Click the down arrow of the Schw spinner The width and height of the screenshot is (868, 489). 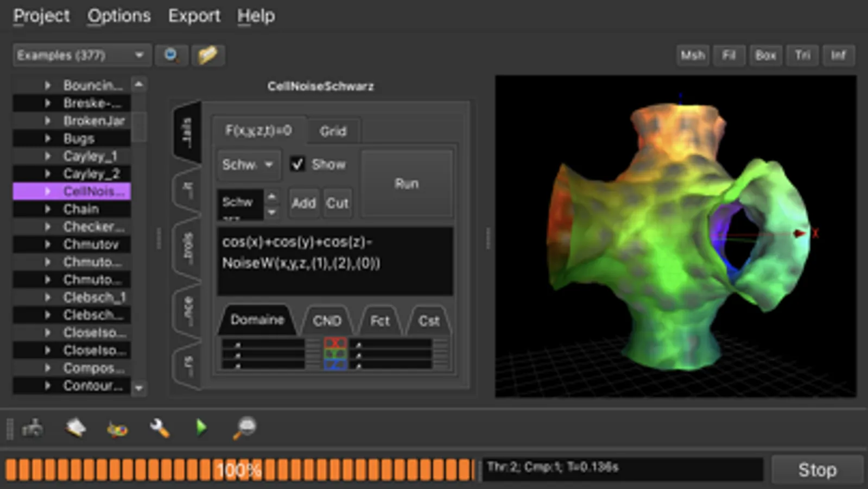[x=271, y=211]
